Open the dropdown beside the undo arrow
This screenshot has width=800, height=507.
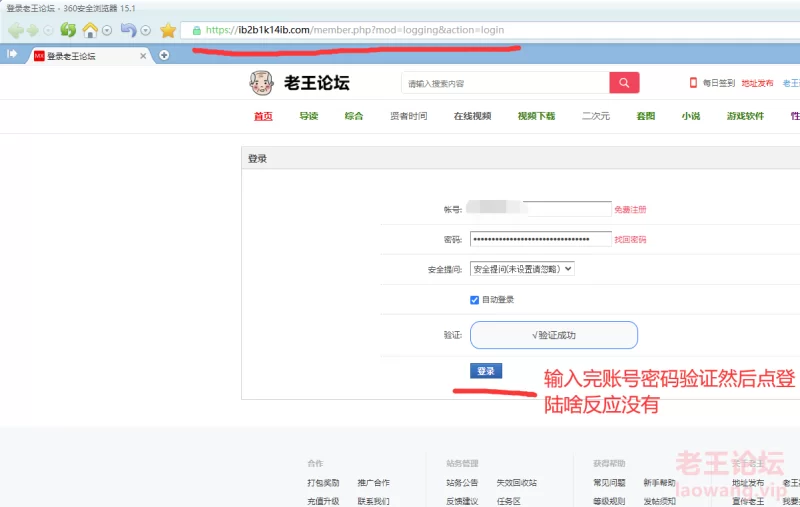145,31
